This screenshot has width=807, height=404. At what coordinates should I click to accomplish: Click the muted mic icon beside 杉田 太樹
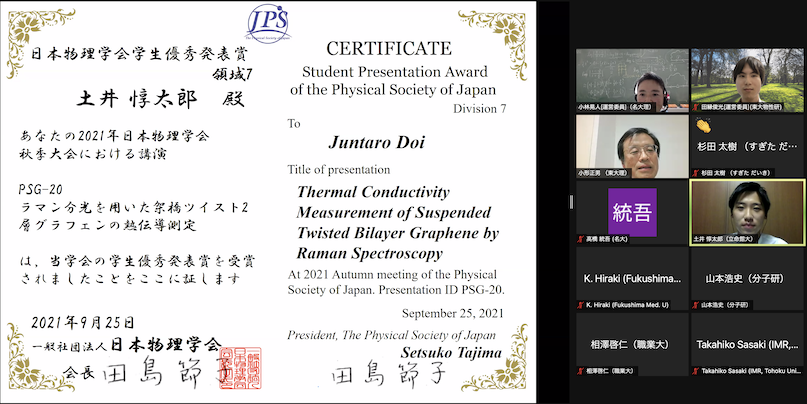click(x=696, y=173)
